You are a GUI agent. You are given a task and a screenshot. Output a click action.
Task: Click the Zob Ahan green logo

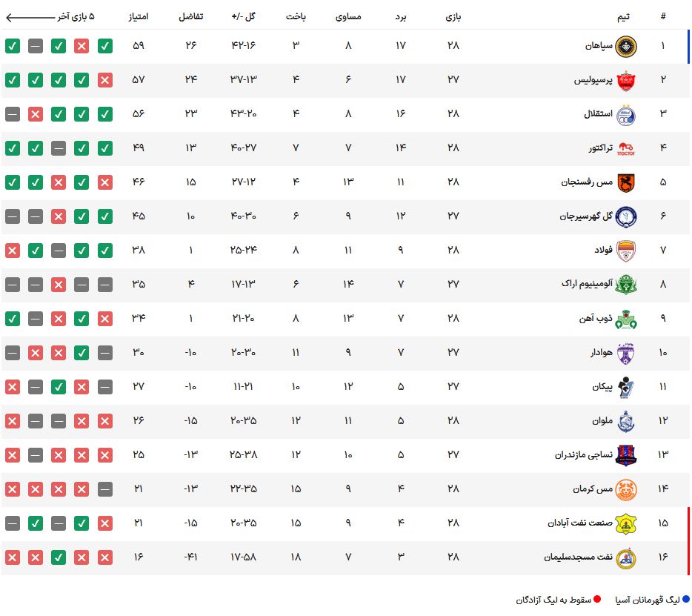tap(625, 319)
